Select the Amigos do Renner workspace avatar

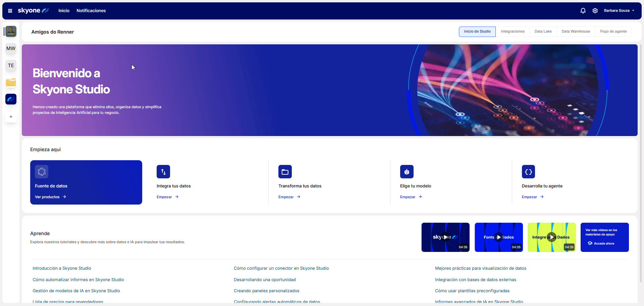11,32
